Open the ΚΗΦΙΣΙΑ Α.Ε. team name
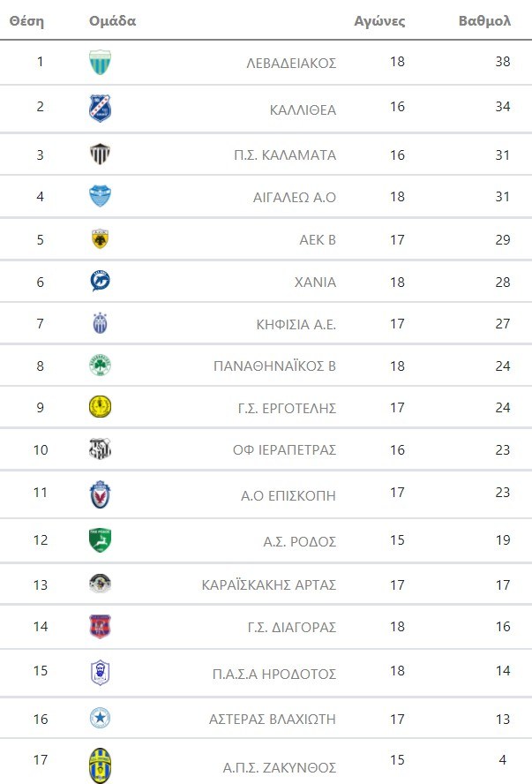The image size is (532, 784). pos(296,324)
